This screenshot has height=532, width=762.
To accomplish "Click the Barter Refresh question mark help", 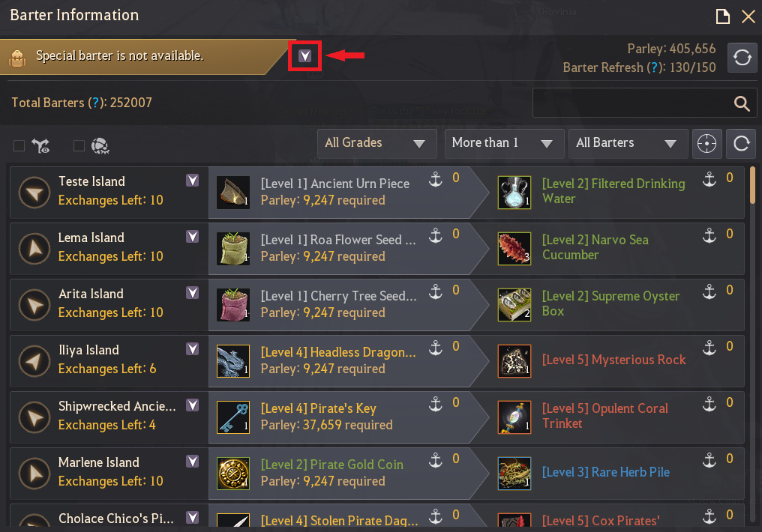I will [655, 67].
